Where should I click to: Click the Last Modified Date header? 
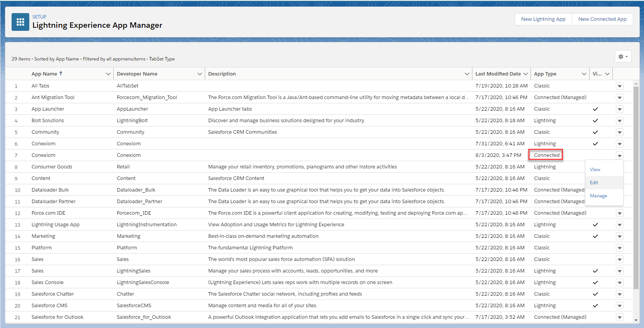[x=498, y=74]
